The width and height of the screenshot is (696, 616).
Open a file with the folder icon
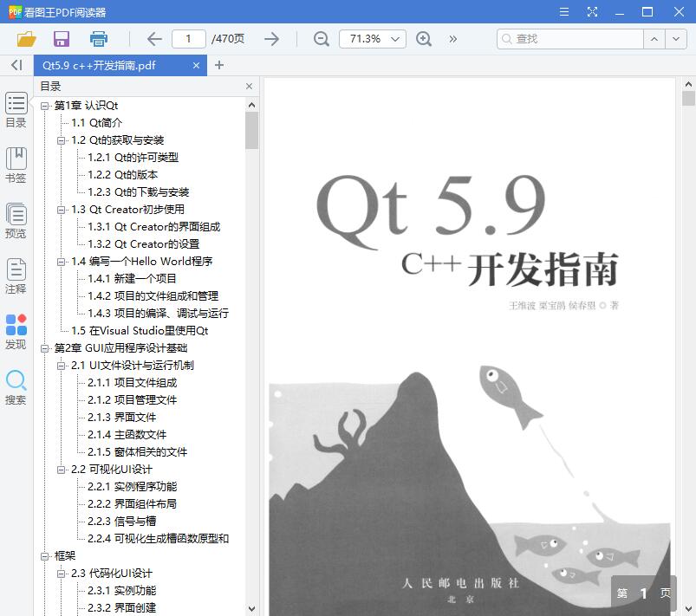[26, 39]
